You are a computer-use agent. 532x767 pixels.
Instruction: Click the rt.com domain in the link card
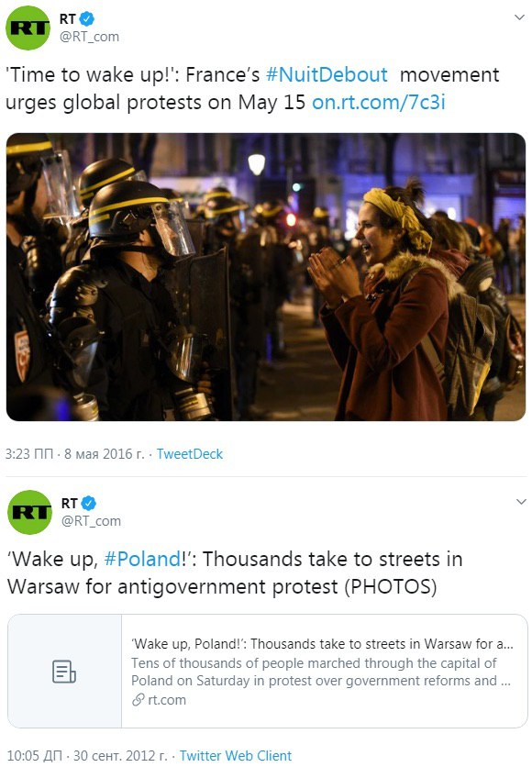(x=167, y=700)
